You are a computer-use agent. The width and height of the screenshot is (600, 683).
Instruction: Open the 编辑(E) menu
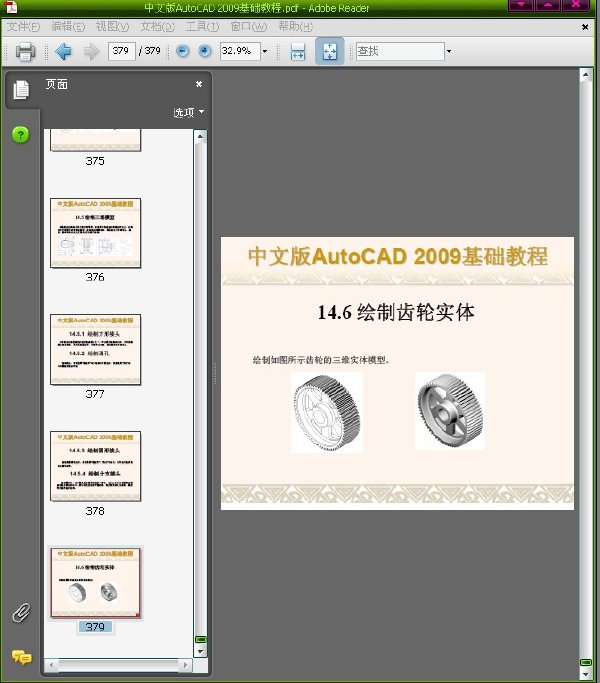pos(68,27)
